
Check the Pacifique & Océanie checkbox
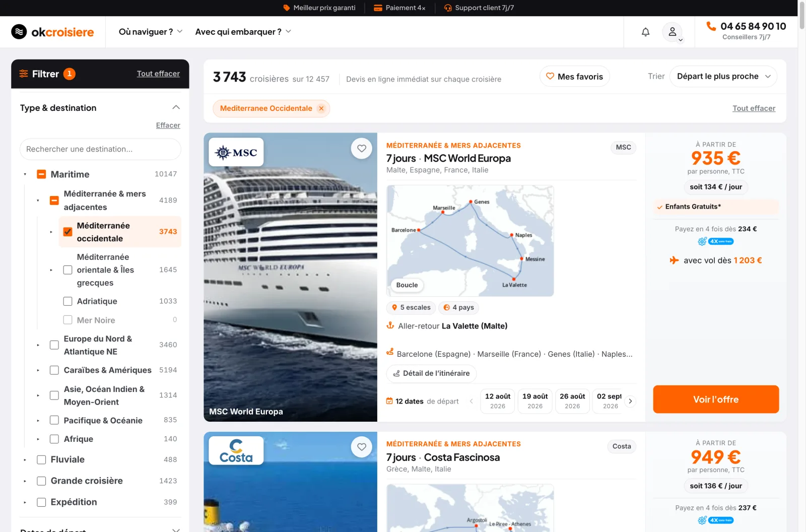54,420
